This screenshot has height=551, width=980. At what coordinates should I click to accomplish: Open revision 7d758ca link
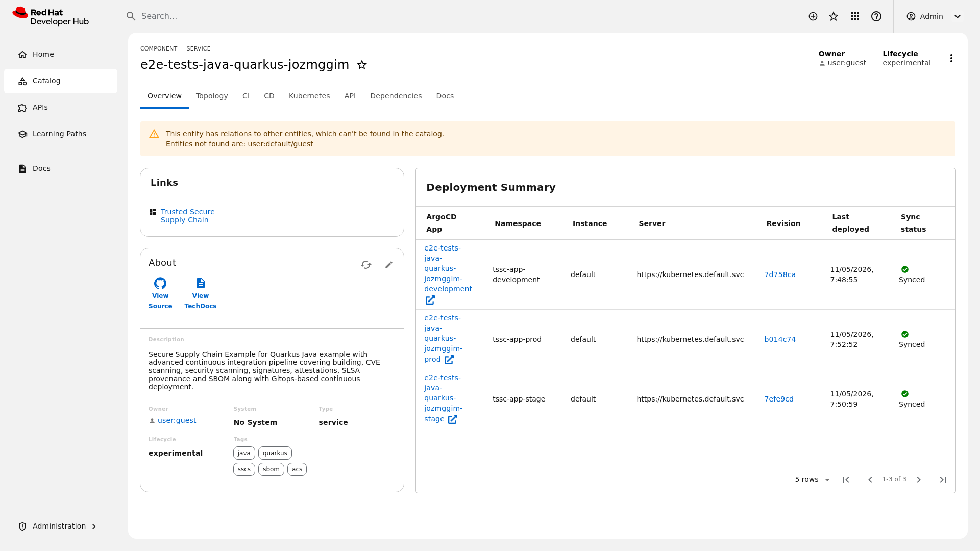(780, 274)
